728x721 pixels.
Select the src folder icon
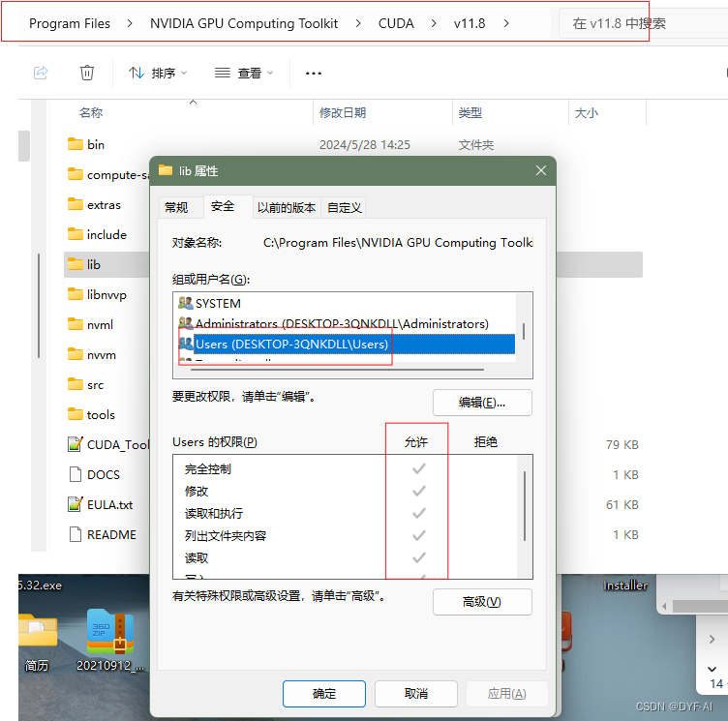tap(76, 384)
